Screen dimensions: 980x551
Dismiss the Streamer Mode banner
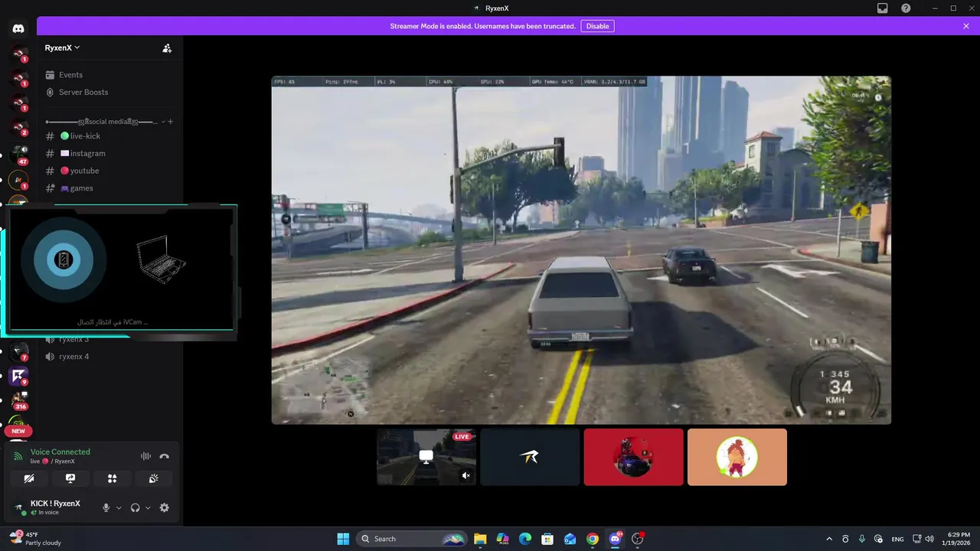pos(966,26)
